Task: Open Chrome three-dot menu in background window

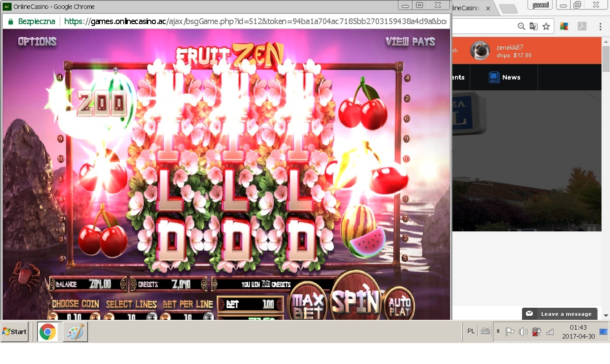Action: point(600,26)
